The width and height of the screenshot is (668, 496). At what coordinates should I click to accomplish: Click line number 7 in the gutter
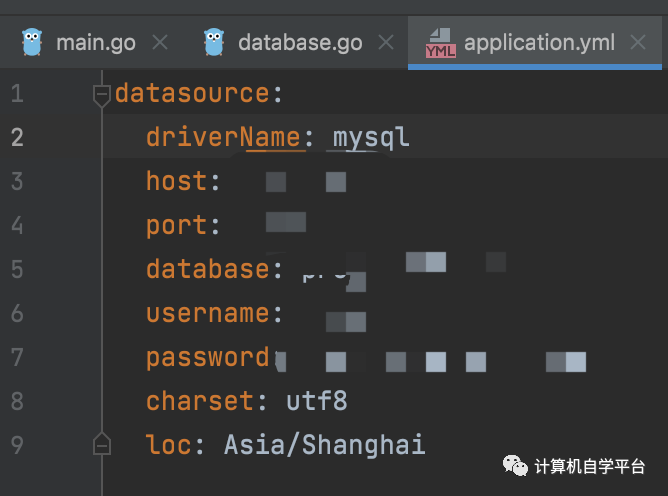[x=17, y=357]
